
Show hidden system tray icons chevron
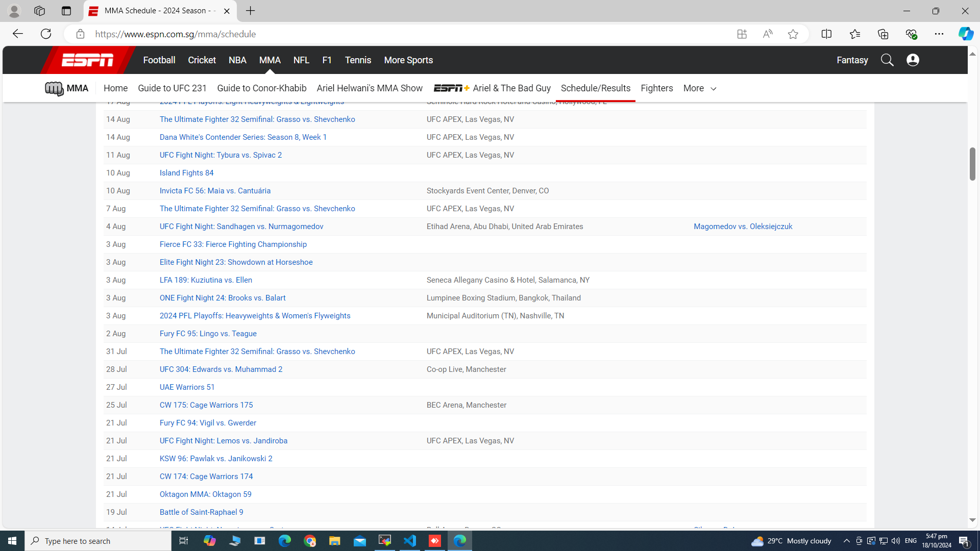(846, 541)
